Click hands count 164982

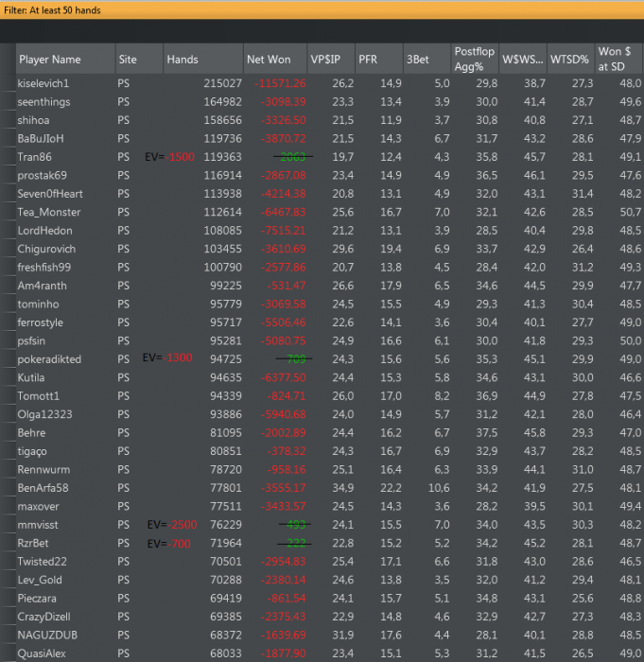[x=223, y=102]
